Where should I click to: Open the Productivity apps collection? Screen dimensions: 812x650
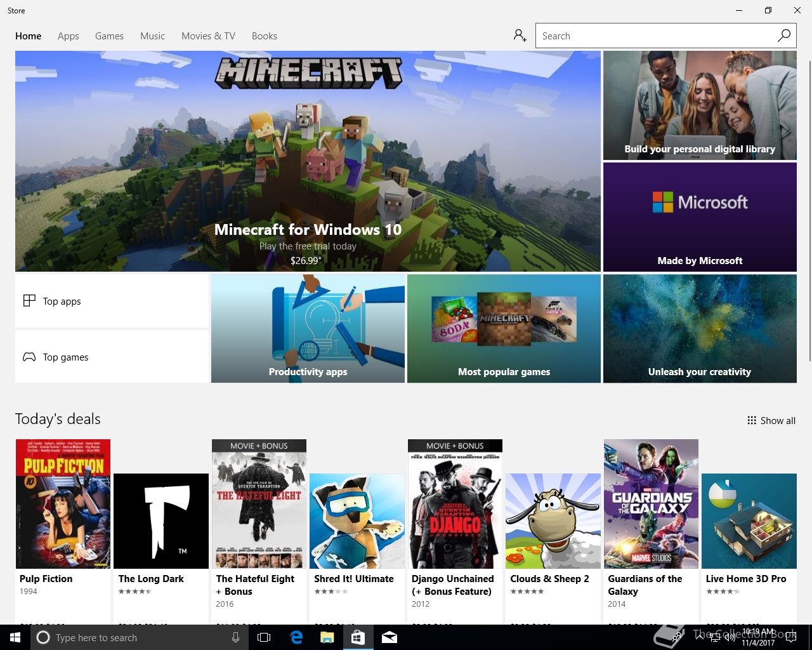coord(308,328)
